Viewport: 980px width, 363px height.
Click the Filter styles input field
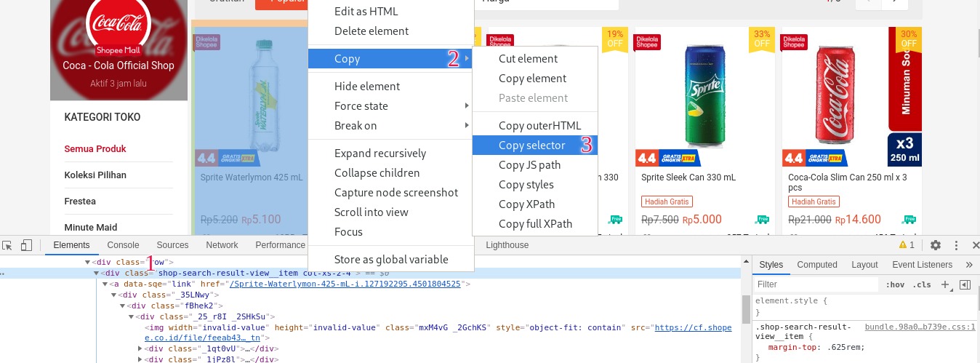[x=815, y=284]
